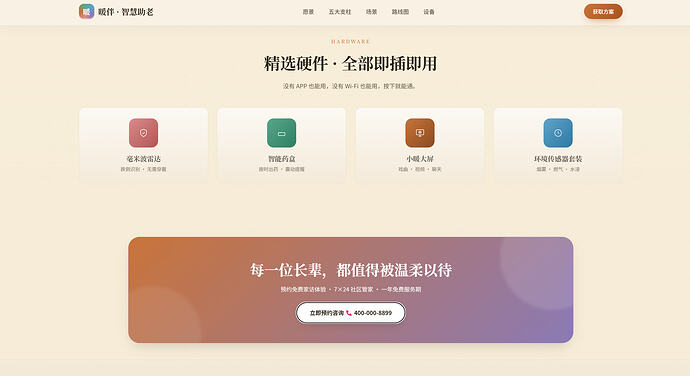The width and height of the screenshot is (690, 376).
Task: Click the HARDWARE section label
Action: tap(351, 41)
